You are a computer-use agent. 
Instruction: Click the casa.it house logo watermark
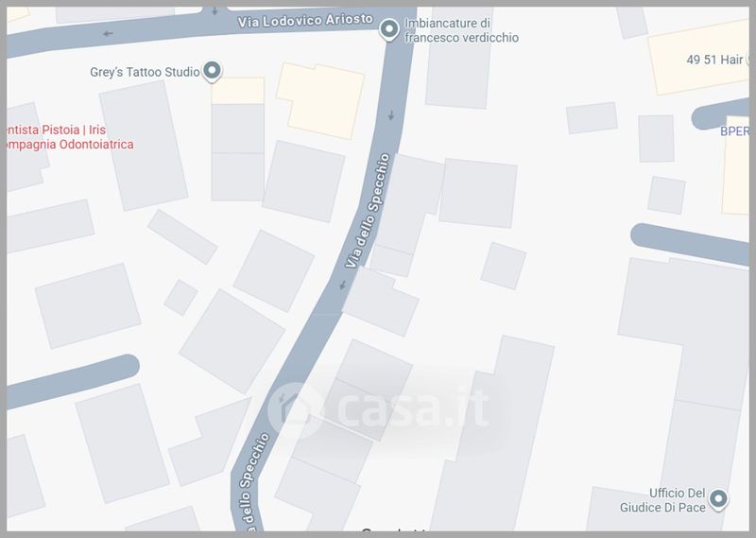coord(294,410)
